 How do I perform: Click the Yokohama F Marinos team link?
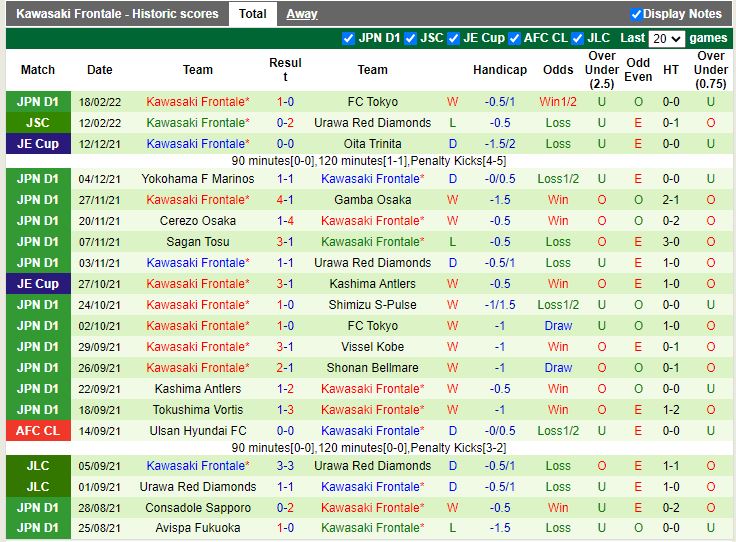coord(197,179)
